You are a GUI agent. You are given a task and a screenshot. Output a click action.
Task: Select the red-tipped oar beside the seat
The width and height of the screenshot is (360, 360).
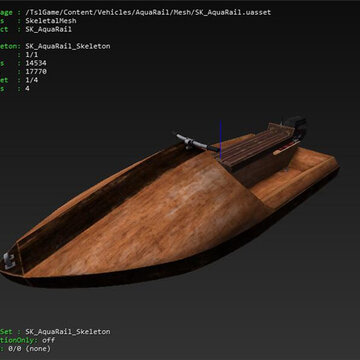287,147
